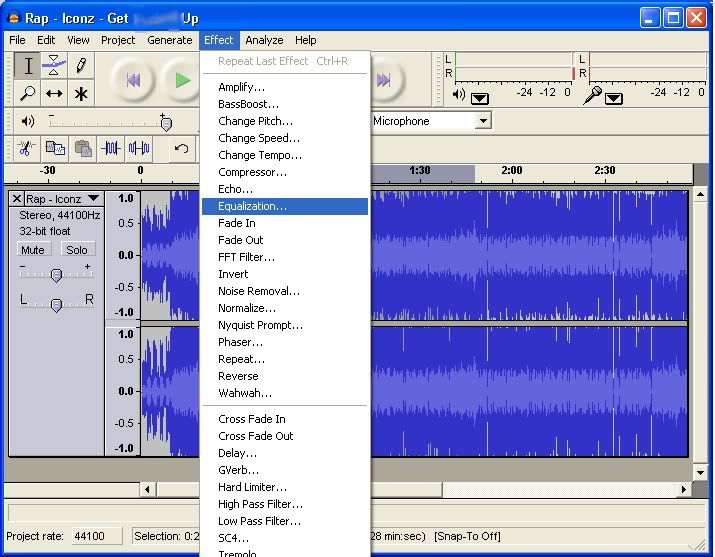This screenshot has width=715, height=557.
Task: Click horizontal scrollbar right arrow
Action: coord(684,489)
